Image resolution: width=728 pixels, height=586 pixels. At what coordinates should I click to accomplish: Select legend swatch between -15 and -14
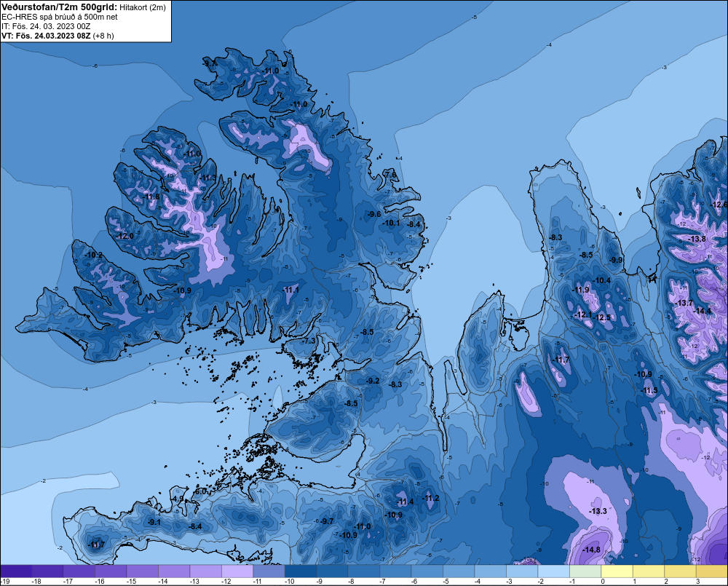[x=143, y=571]
